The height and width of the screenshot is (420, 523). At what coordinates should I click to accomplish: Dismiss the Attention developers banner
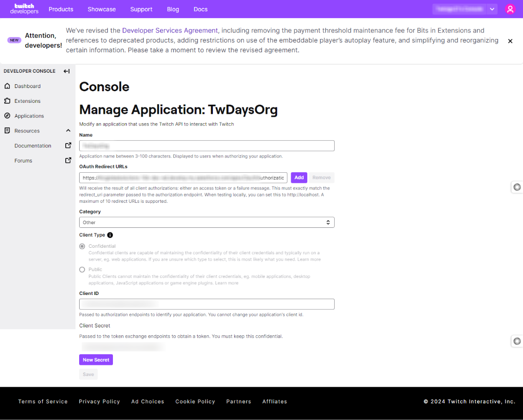click(x=510, y=41)
